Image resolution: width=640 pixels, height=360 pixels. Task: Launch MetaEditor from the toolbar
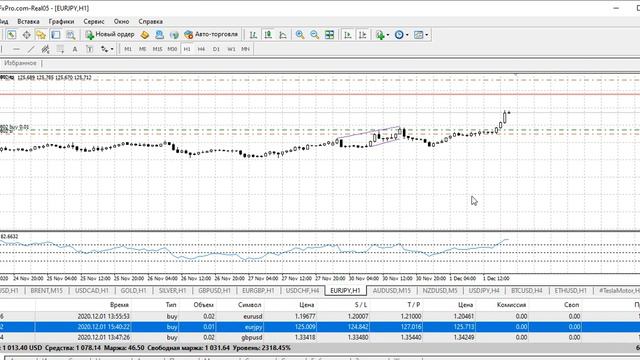[x=144, y=35]
